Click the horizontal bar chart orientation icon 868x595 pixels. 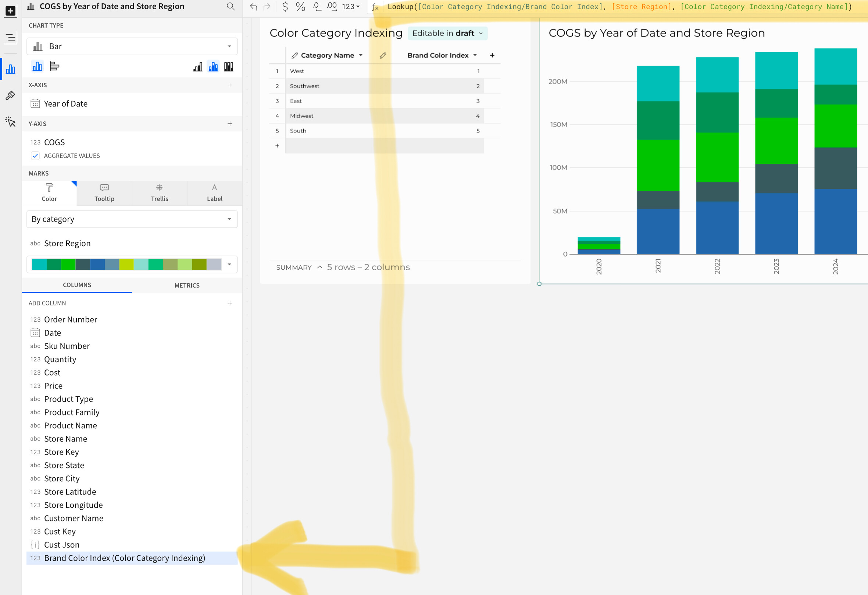(54, 66)
